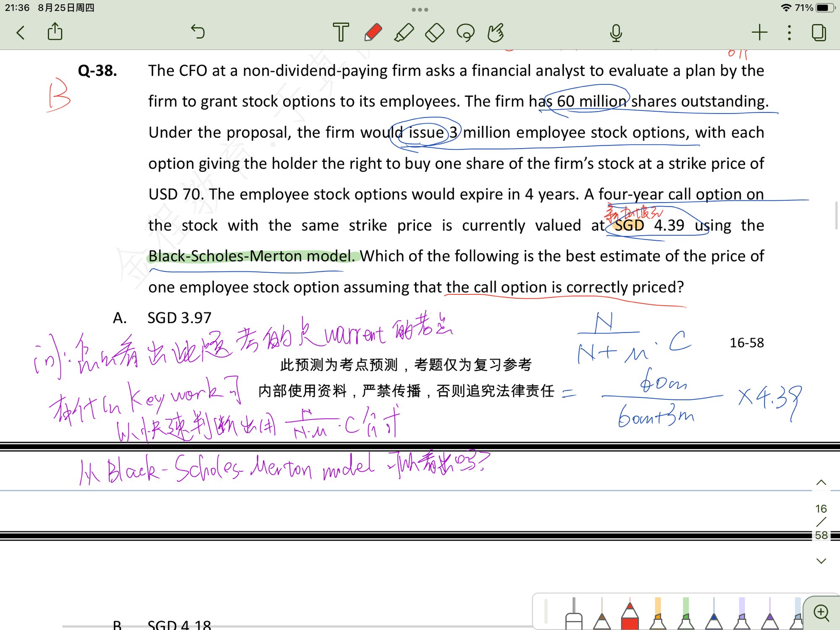Go to next page with down chevron
840x630 pixels.
pos(821,561)
